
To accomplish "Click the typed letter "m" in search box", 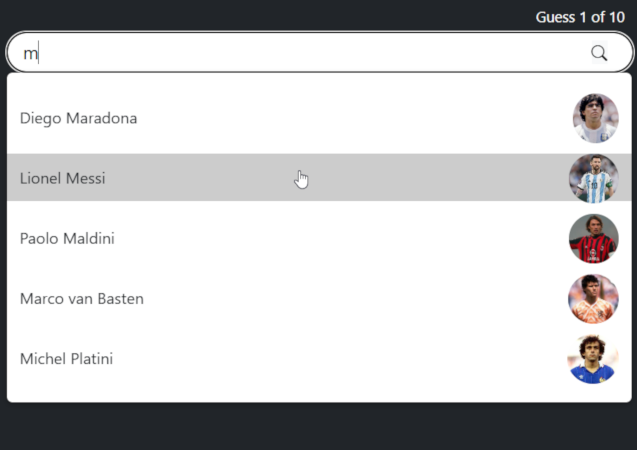I will click(x=30, y=54).
